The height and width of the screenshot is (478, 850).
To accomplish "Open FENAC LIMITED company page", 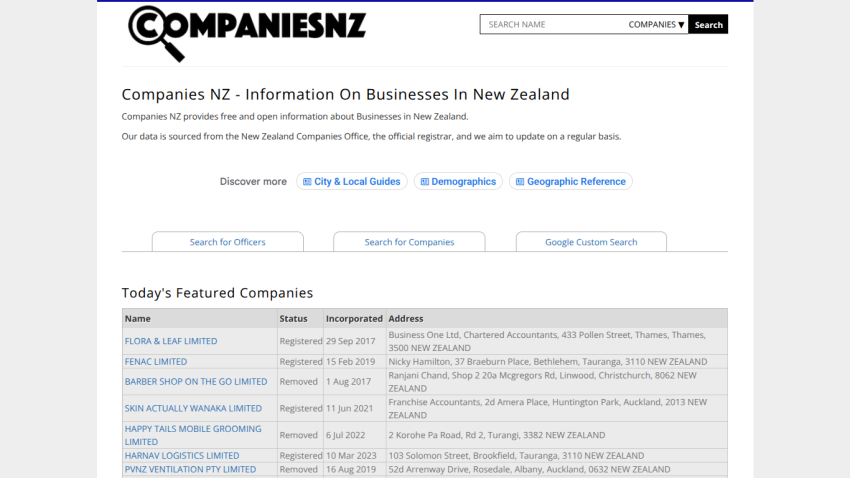I will pos(156,361).
